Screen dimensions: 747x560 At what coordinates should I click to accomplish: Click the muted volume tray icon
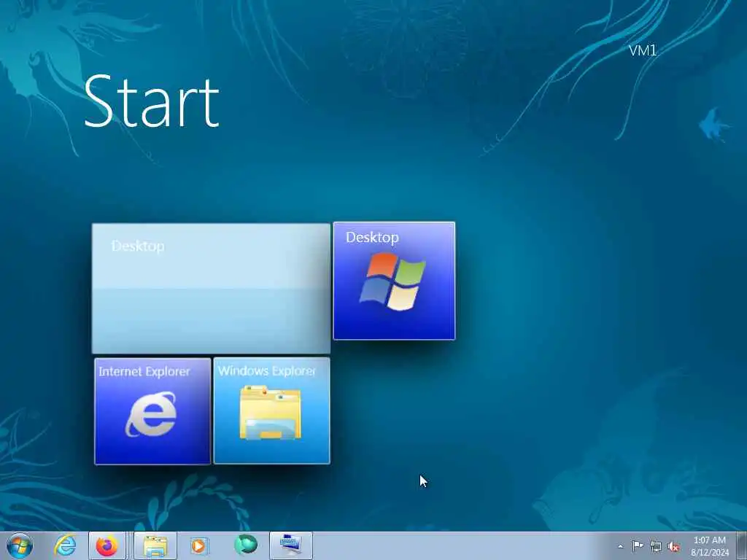(673, 547)
